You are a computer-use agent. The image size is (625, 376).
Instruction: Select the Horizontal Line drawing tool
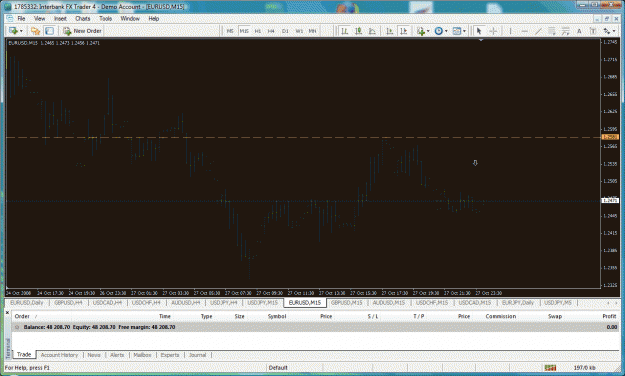[524, 31]
